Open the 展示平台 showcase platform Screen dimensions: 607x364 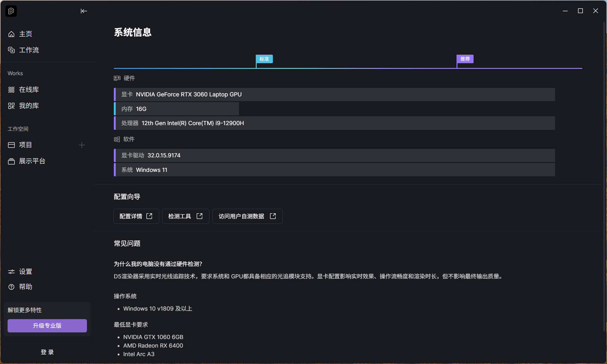pos(32,161)
